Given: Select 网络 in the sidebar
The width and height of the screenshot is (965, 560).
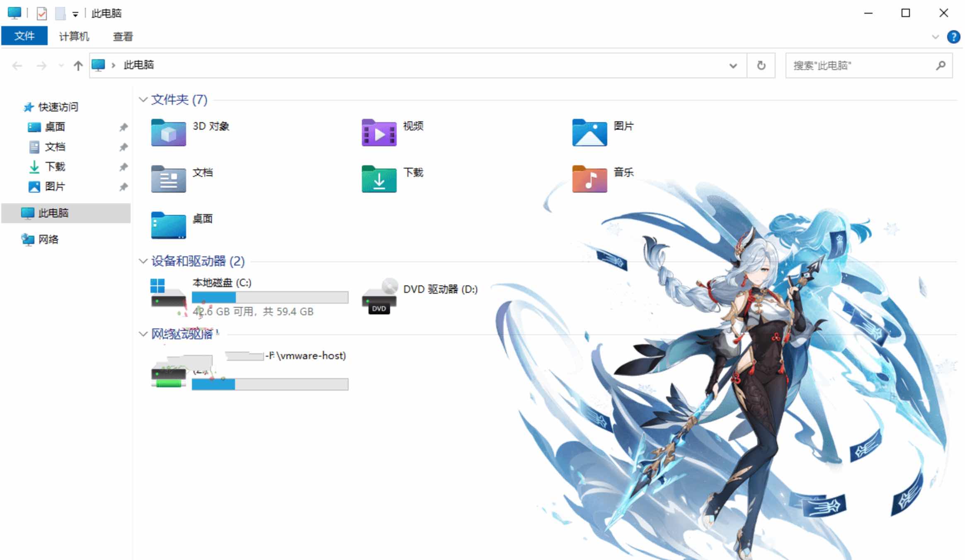Looking at the screenshot, I should tap(48, 240).
